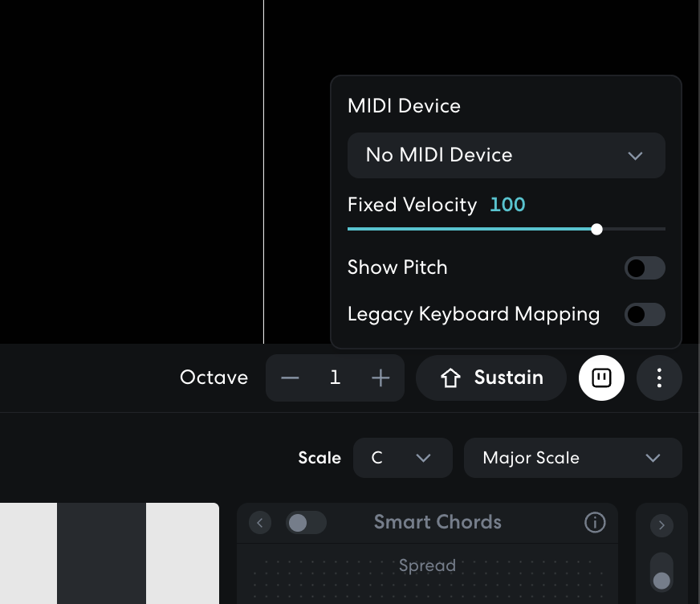Decrease the Octave with the minus button
The height and width of the screenshot is (604, 700).
coord(290,377)
